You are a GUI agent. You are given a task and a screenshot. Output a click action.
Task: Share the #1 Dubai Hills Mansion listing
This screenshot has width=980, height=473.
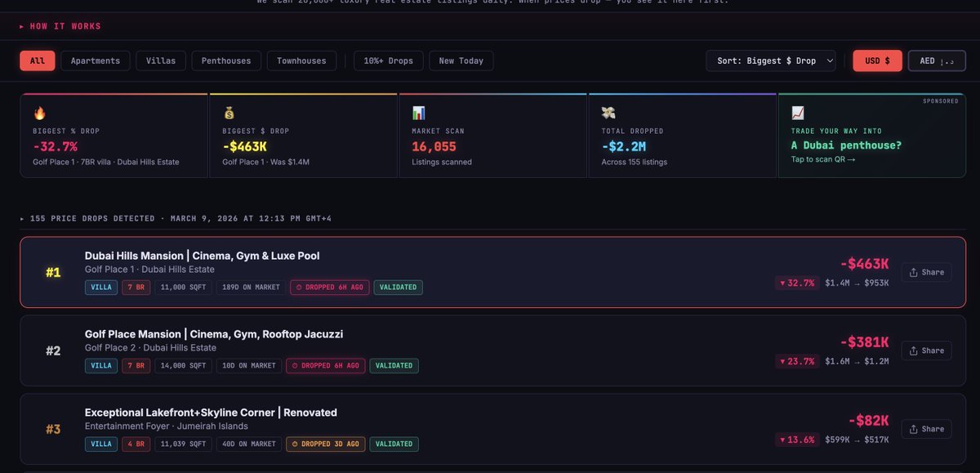[926, 272]
